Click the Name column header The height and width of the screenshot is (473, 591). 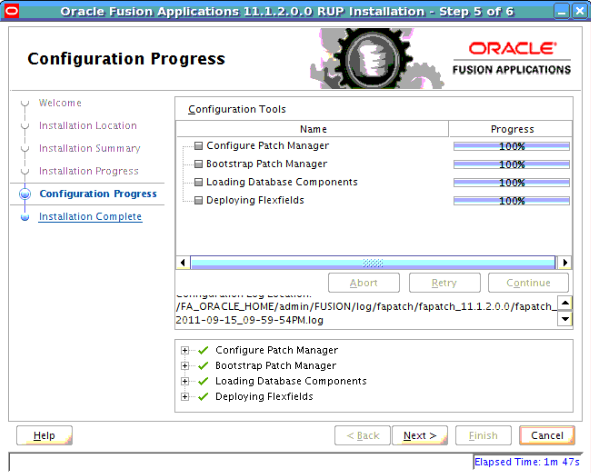pyautogui.click(x=312, y=129)
